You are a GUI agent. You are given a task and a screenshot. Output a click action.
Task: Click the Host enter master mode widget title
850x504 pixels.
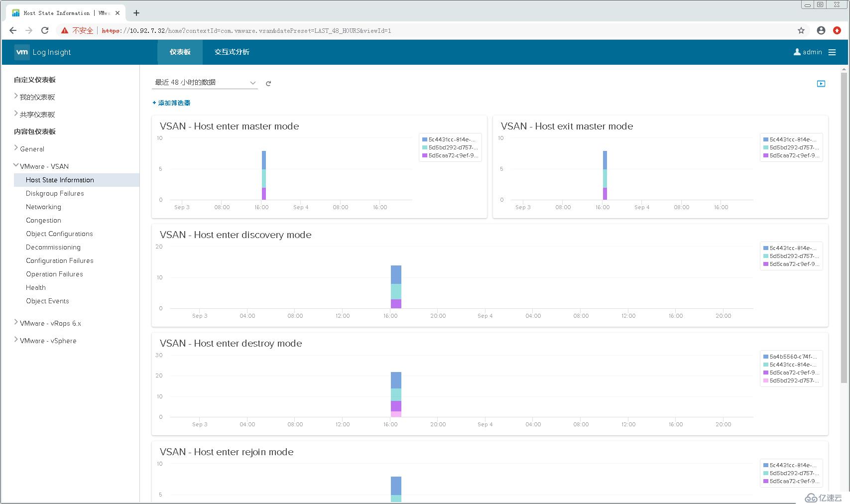click(229, 126)
